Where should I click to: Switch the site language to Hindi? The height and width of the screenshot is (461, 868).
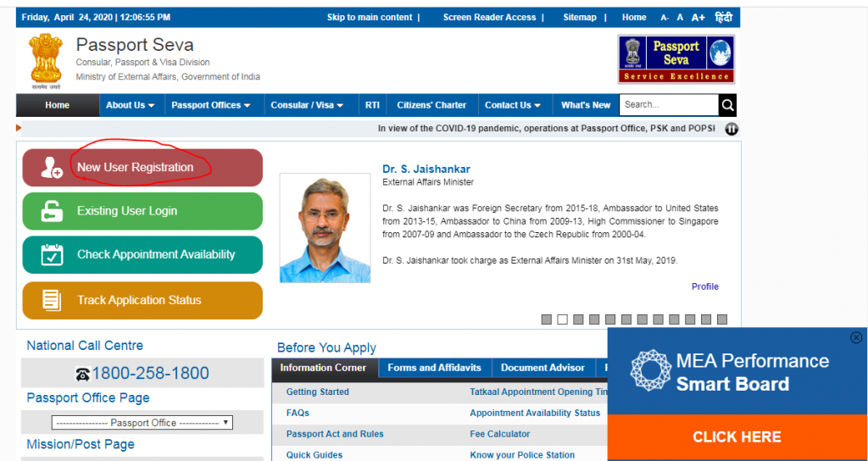724,17
